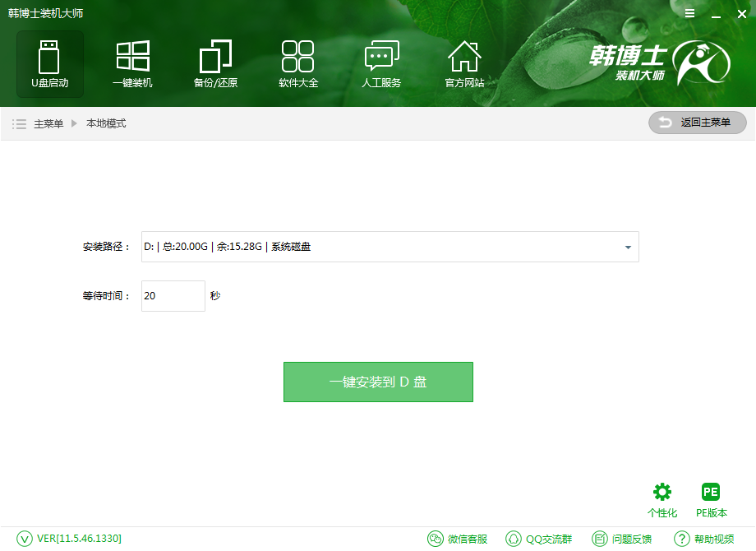The width and height of the screenshot is (756, 551).
Task: Open the 微信客服 WeChat support
Action: click(458, 539)
